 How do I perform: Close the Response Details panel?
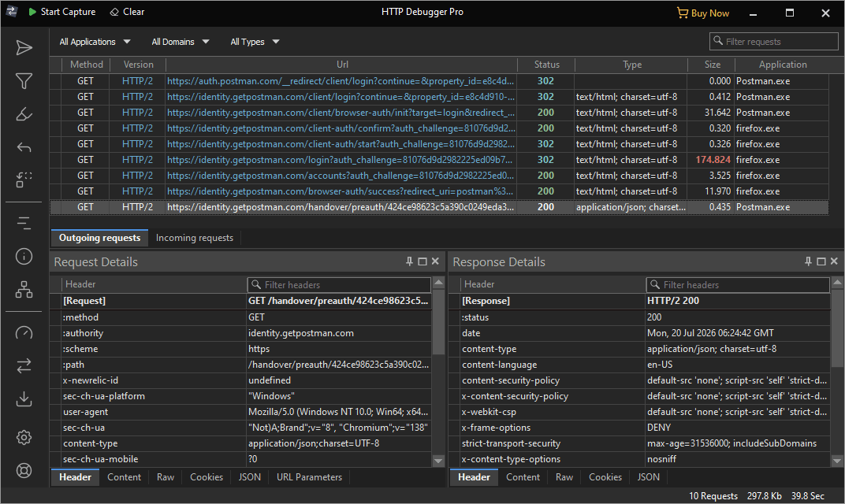tap(834, 261)
